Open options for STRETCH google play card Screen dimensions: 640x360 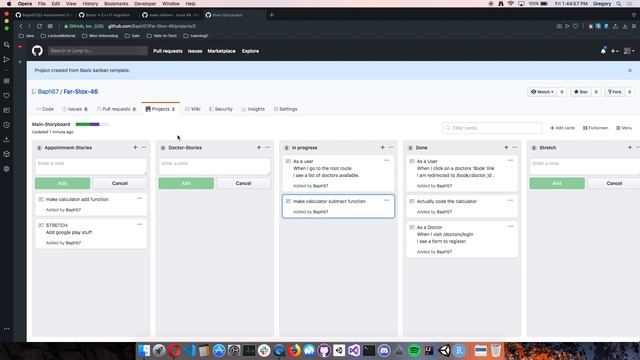pos(139,224)
